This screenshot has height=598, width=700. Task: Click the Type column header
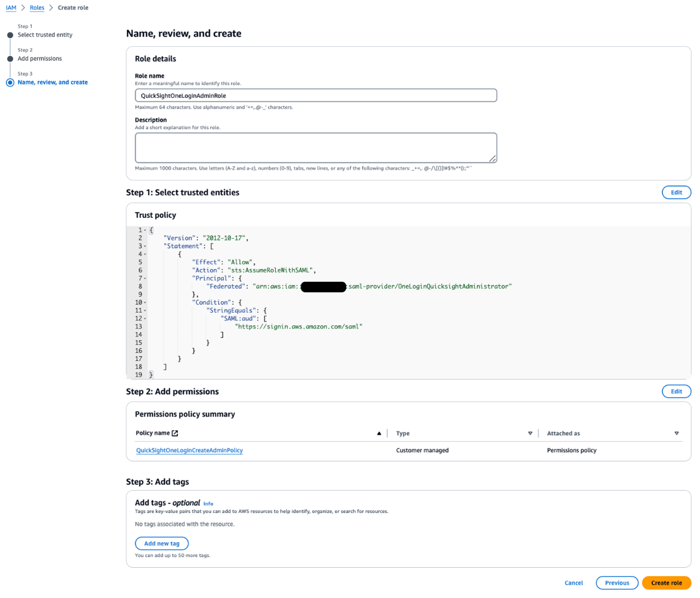(x=403, y=434)
